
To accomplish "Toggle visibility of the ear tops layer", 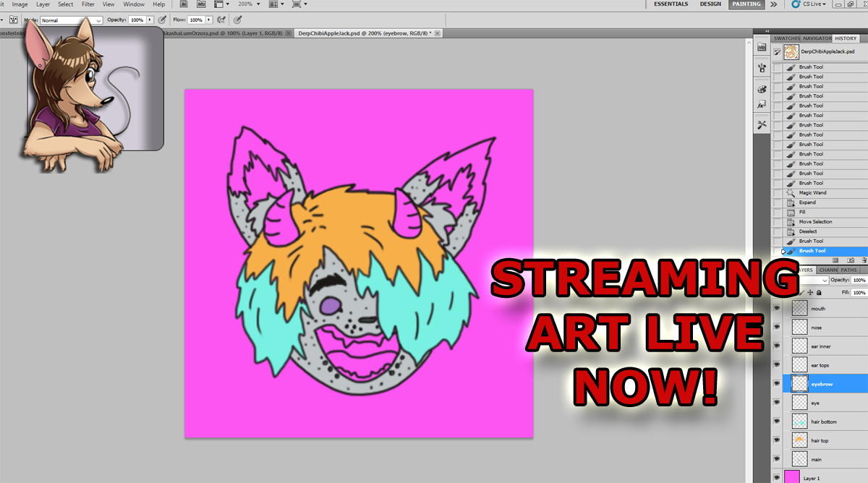I will tap(778, 365).
